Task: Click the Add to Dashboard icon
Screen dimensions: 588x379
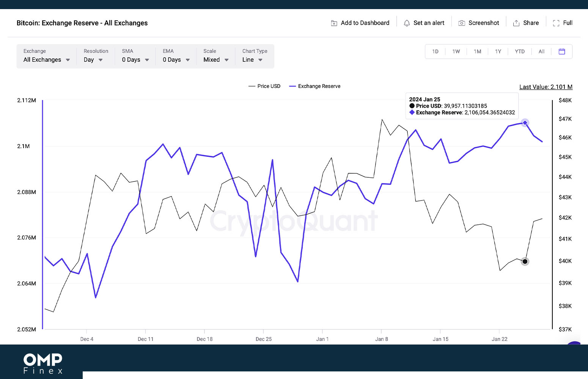Action: pyautogui.click(x=334, y=23)
